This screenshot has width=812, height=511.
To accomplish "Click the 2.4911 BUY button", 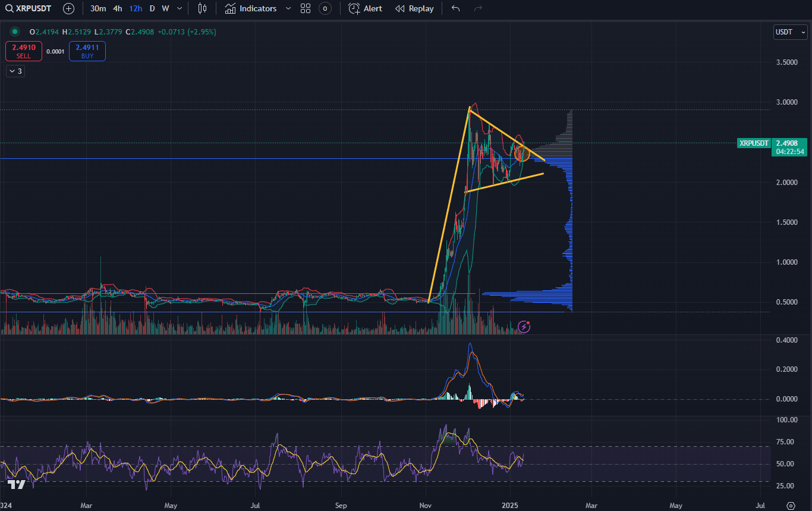I will tap(87, 51).
